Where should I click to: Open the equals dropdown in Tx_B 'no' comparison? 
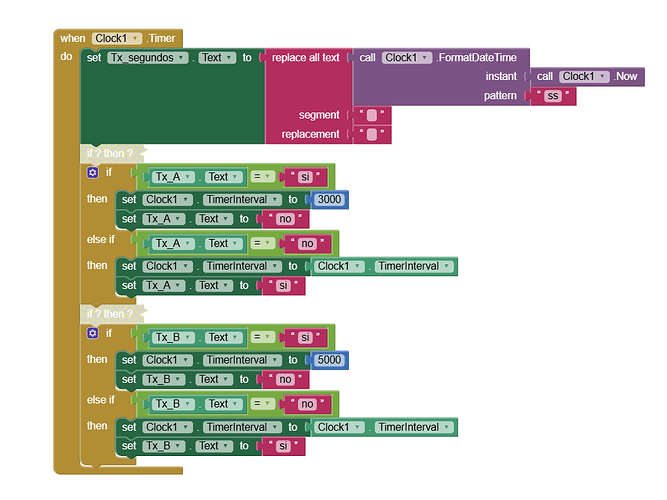click(x=262, y=403)
